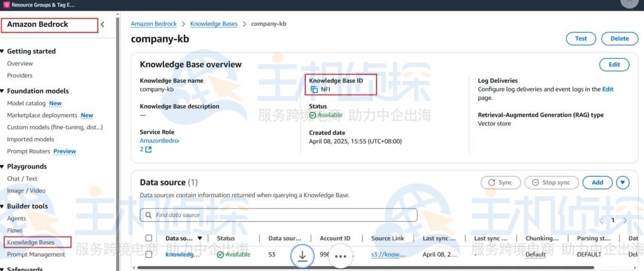Go to previous page of data sources

(x=601, y=221)
